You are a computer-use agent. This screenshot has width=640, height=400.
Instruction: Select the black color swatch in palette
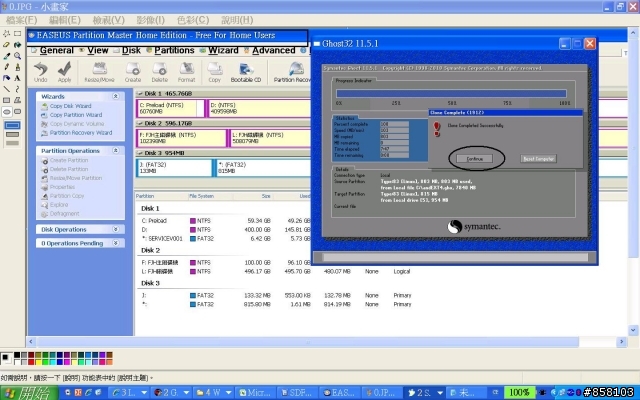pyautogui.click(x=17, y=355)
